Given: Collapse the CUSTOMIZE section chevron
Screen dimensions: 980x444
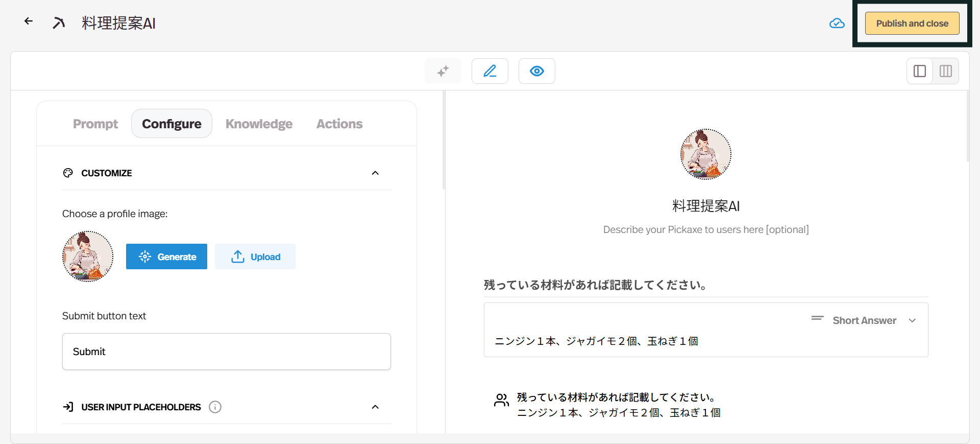Looking at the screenshot, I should click(x=375, y=173).
